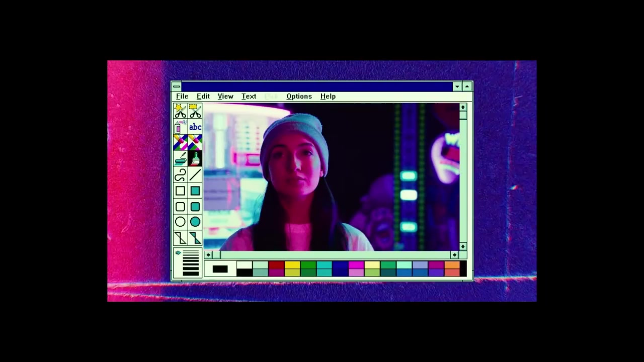Screen dimensions: 644x362
Task: Open the Help menu
Action: tap(328, 96)
